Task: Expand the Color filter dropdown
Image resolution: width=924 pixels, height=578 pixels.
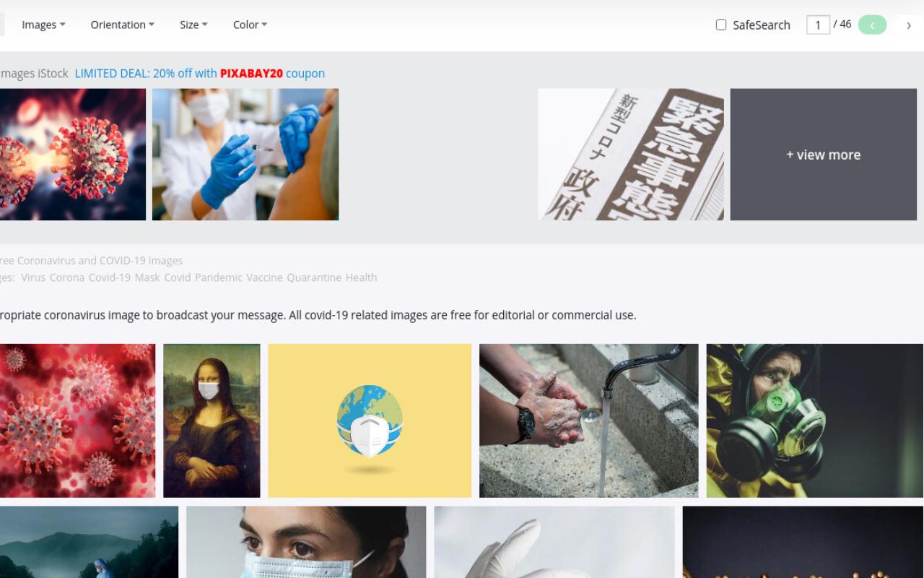Action: tap(250, 25)
